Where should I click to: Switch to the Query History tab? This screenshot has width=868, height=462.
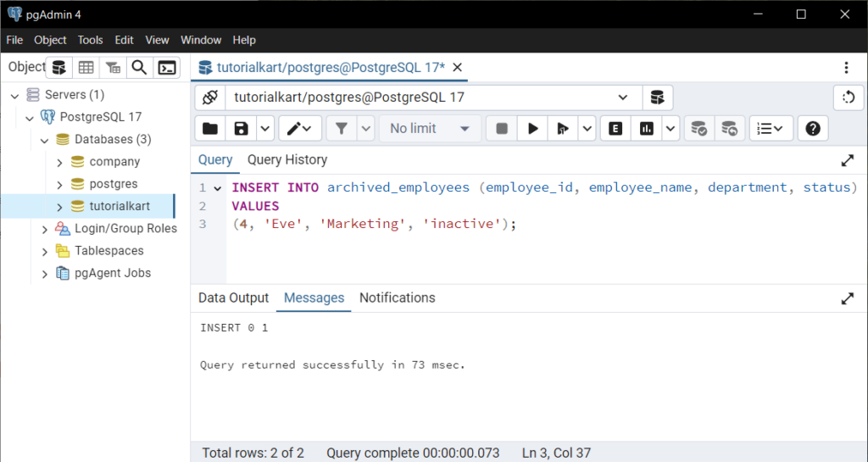pos(287,160)
